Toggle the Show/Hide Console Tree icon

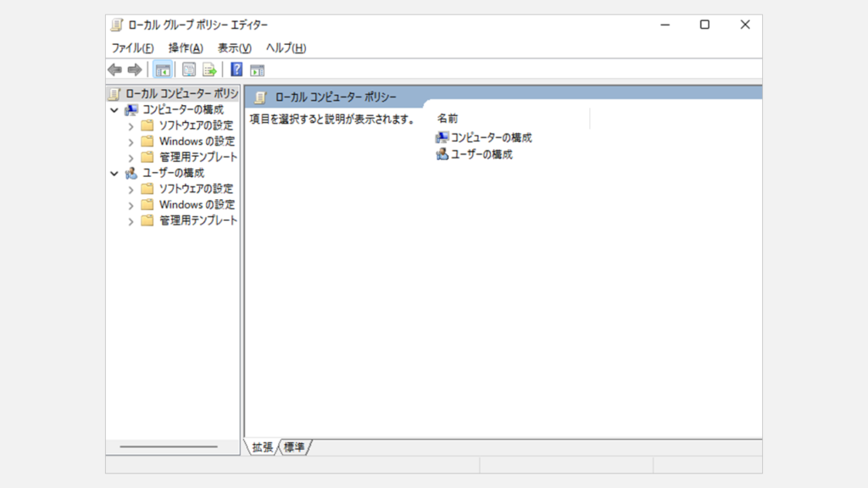click(x=162, y=69)
